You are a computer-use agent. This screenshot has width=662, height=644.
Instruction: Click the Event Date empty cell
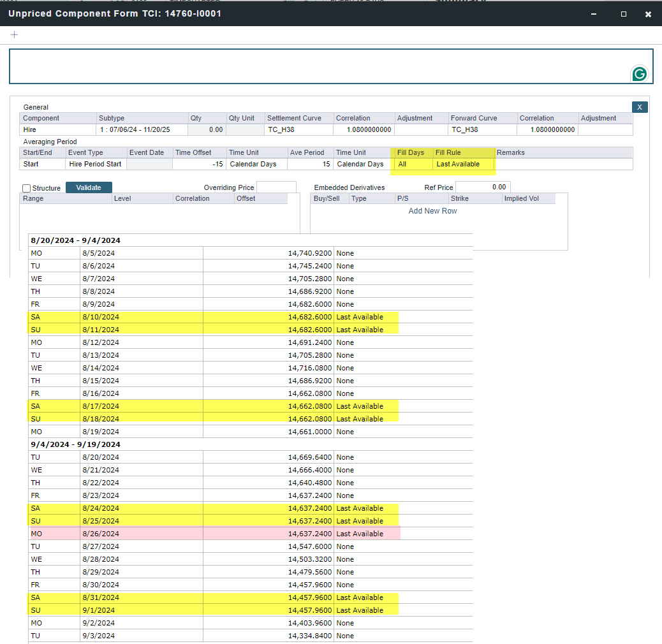[x=149, y=165]
